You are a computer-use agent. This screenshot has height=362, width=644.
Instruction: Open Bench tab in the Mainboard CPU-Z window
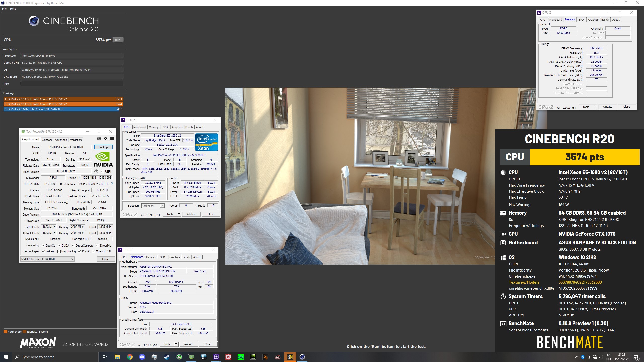point(186,257)
